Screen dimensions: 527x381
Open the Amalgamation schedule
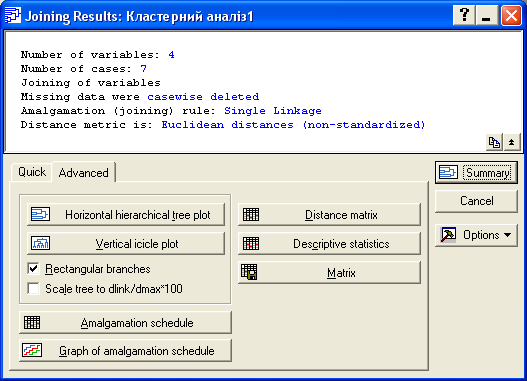125,323
